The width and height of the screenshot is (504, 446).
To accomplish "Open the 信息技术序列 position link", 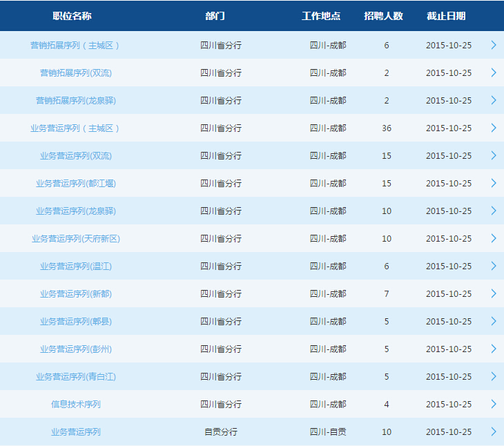I will (x=75, y=405).
